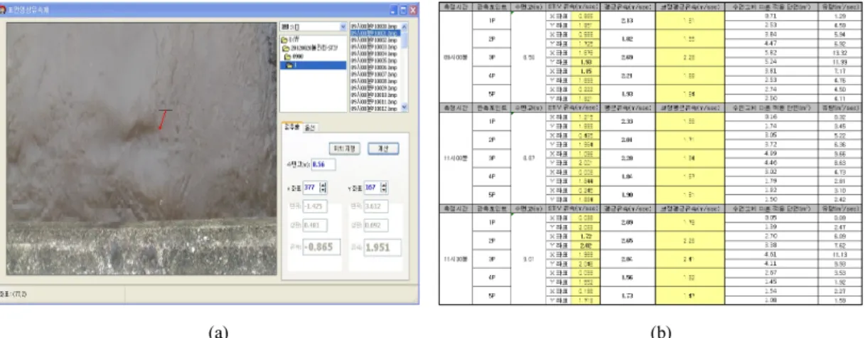868x338 pixels.
Task: Click the field showing 0.692
Action: click(376, 226)
